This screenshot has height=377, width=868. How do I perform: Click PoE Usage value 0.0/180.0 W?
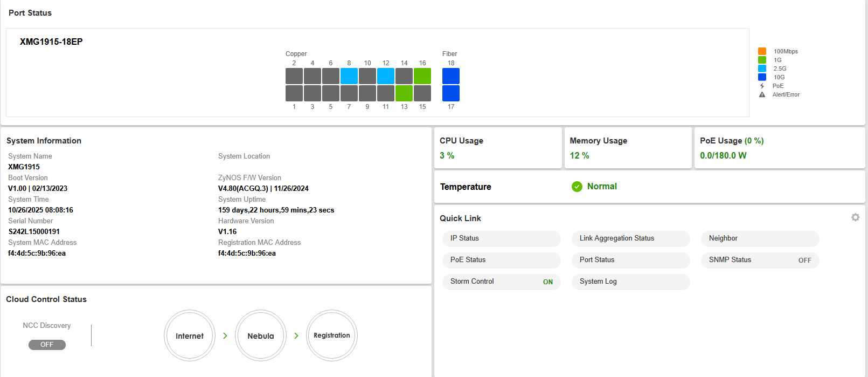click(723, 155)
